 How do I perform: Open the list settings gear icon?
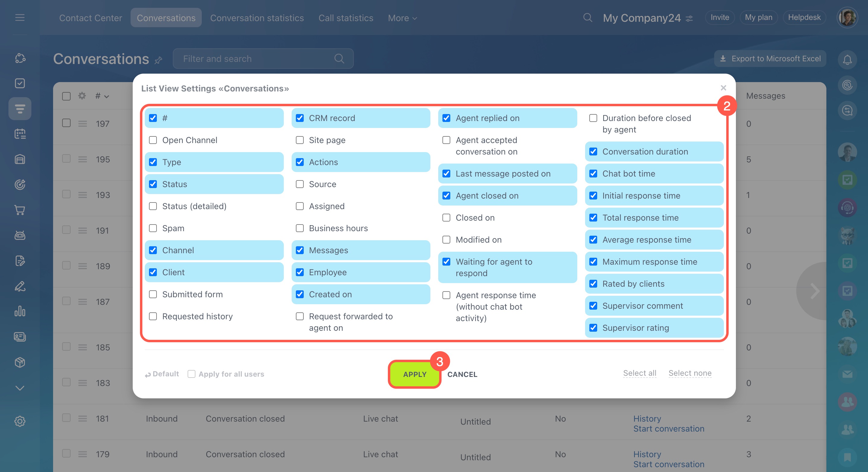pos(82,96)
